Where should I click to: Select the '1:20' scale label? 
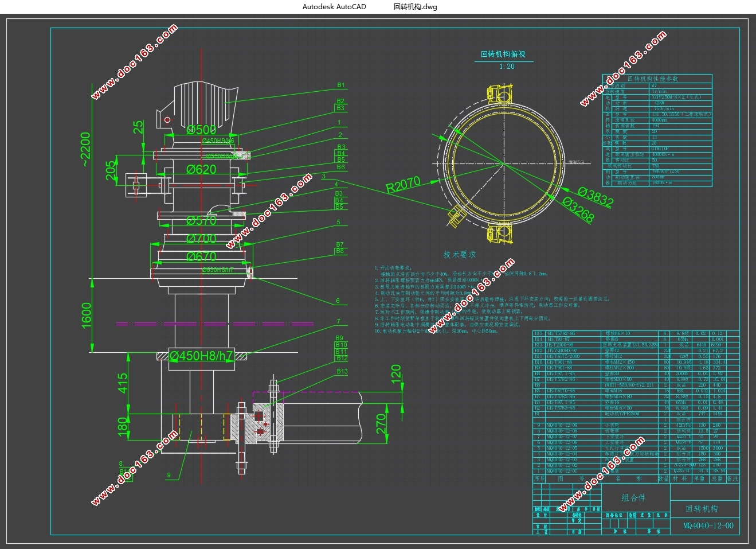507,66
